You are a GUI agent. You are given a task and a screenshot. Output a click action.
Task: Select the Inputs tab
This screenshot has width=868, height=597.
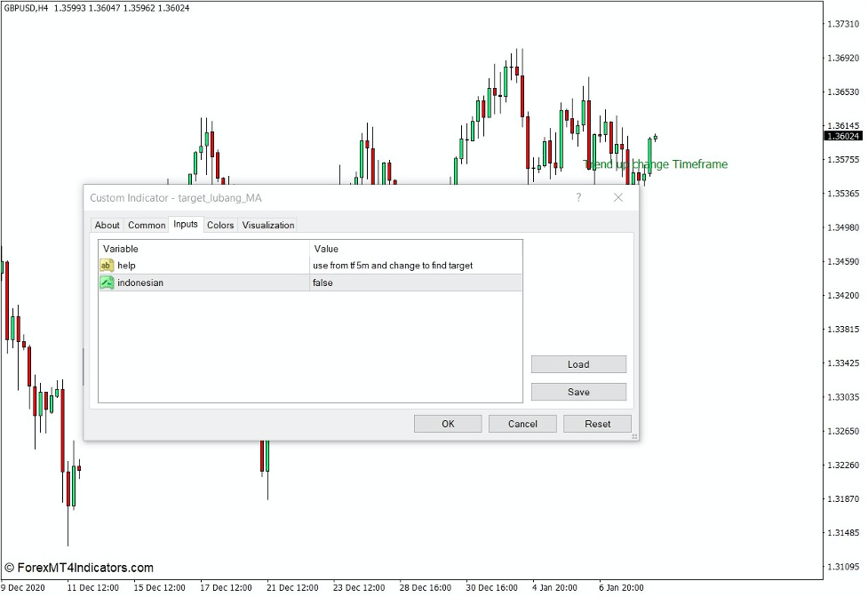point(185,225)
